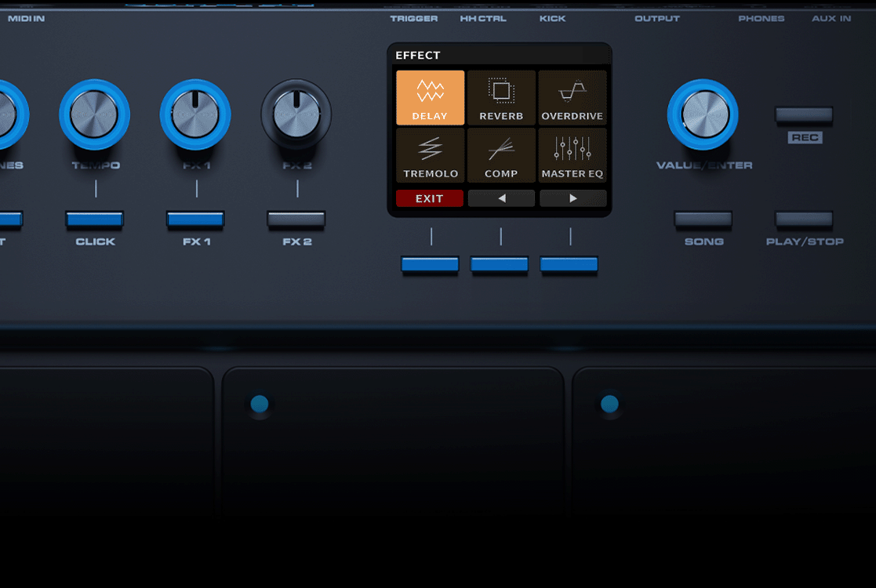This screenshot has width=876, height=588.
Task: Click the blue soft button under left arrow
Action: pos(499,264)
